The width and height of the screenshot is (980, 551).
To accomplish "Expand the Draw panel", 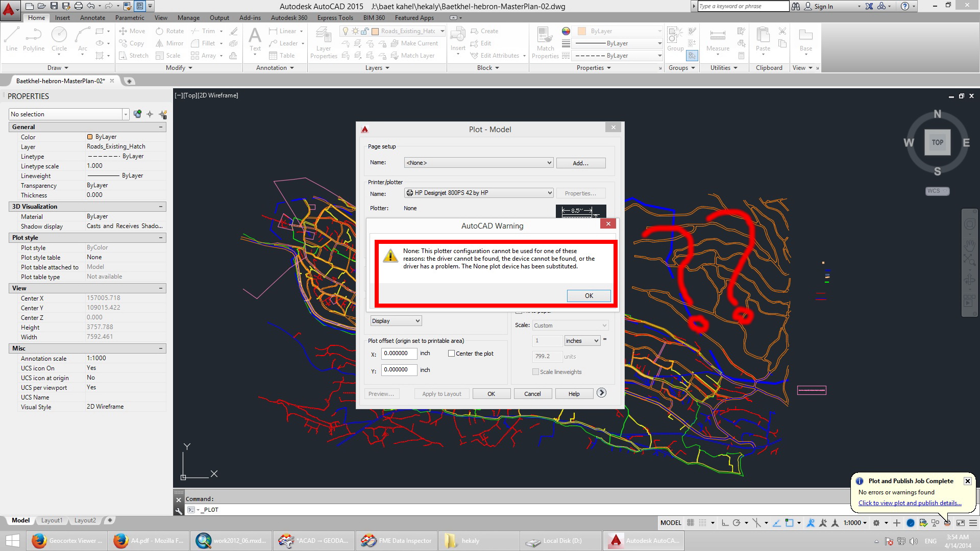I will click(58, 68).
